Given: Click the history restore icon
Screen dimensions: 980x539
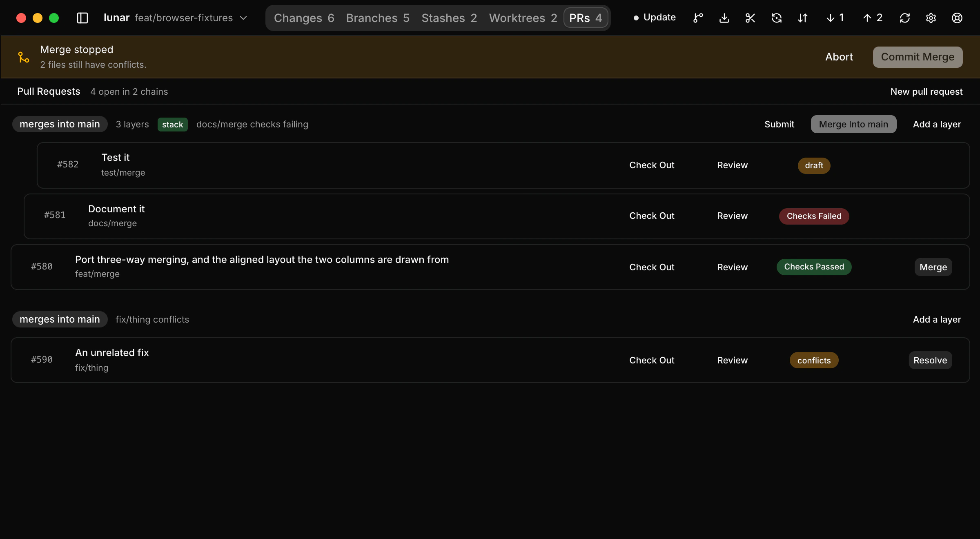Looking at the screenshot, I should pos(777,18).
